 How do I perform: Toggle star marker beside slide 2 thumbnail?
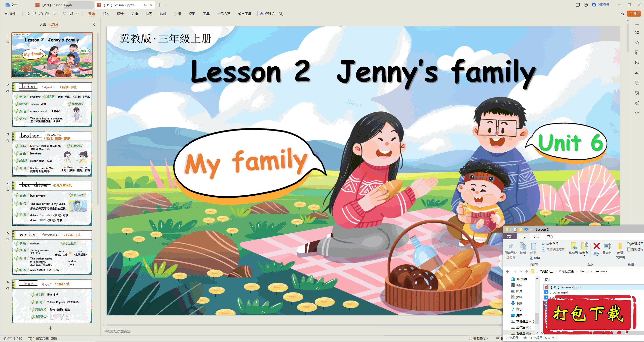(x=8, y=91)
